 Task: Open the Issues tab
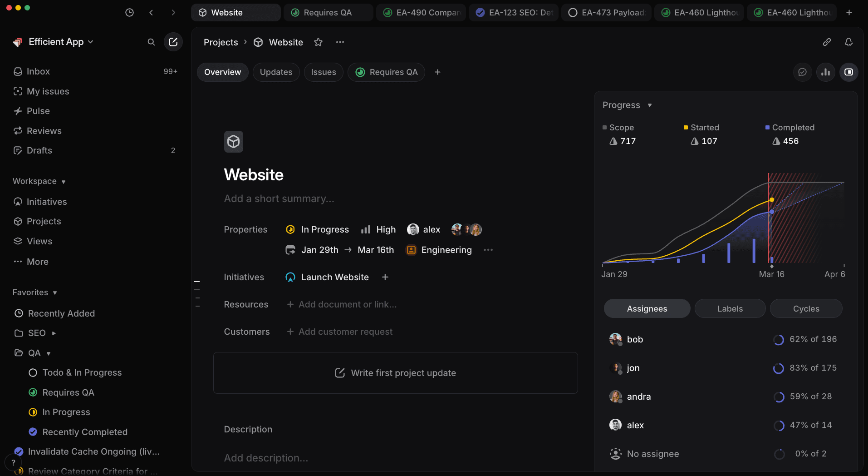click(323, 72)
